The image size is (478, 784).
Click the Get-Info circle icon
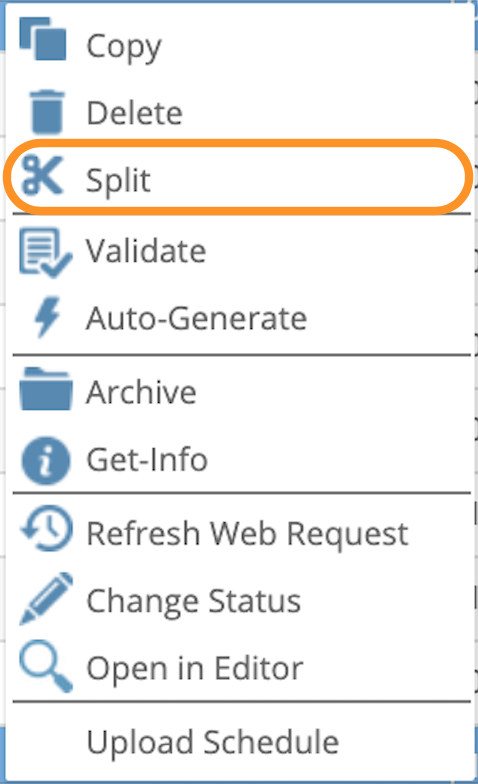(x=46, y=461)
